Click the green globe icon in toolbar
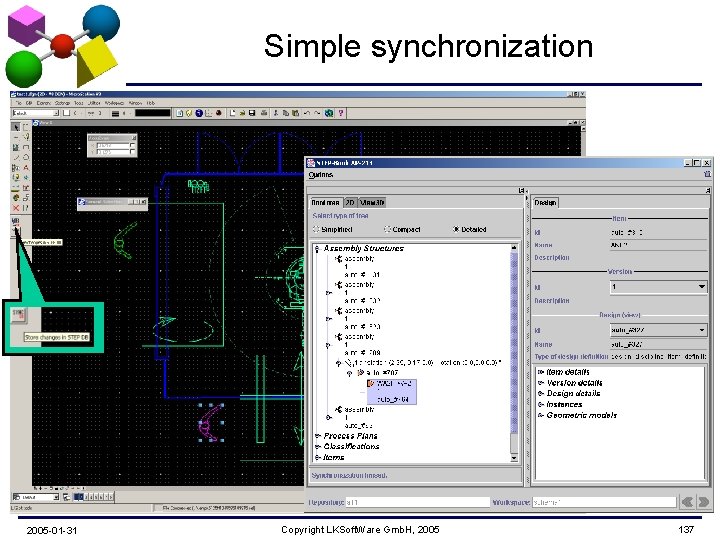 coord(329,113)
